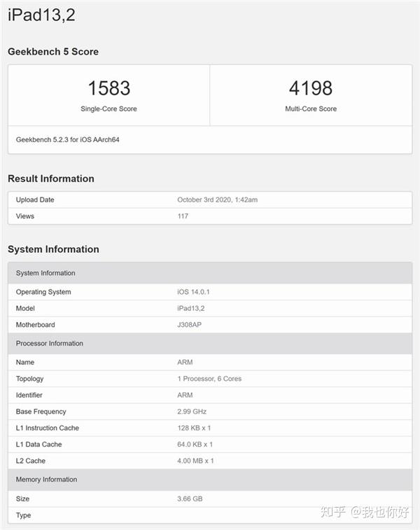
Task: Select the 2.99 GHz frequency value
Action: (x=192, y=412)
